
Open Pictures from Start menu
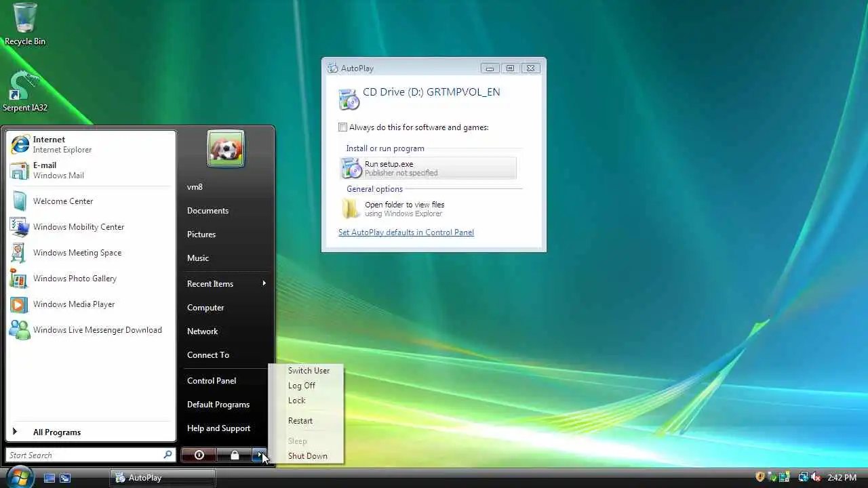tap(226, 235)
